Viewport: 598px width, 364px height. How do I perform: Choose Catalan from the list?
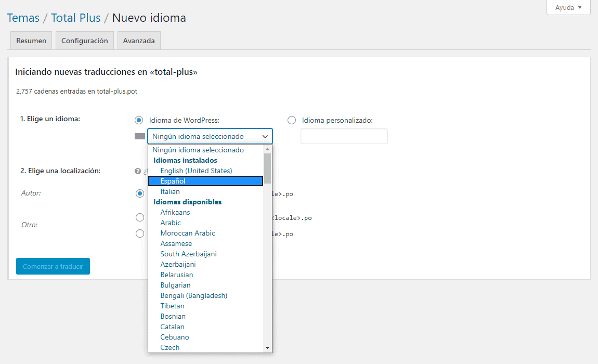(x=205, y=327)
